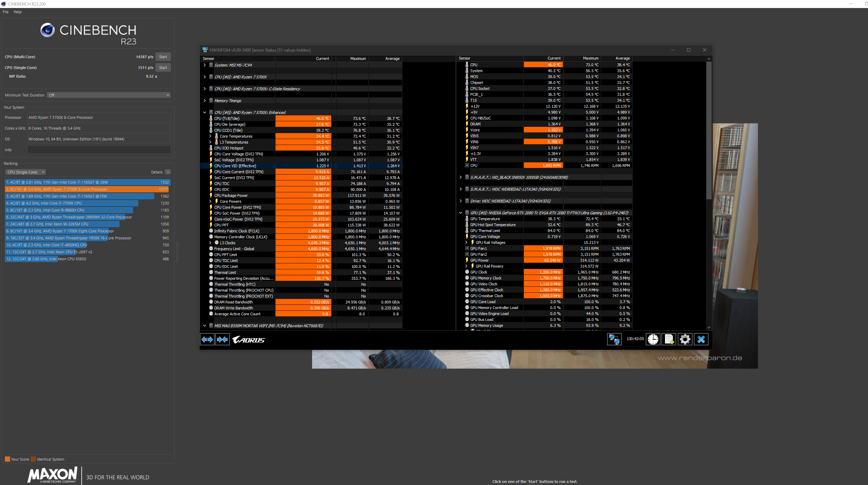The height and width of the screenshot is (485, 868).
Task: Click the right panel Current column header
Action: 543,58
